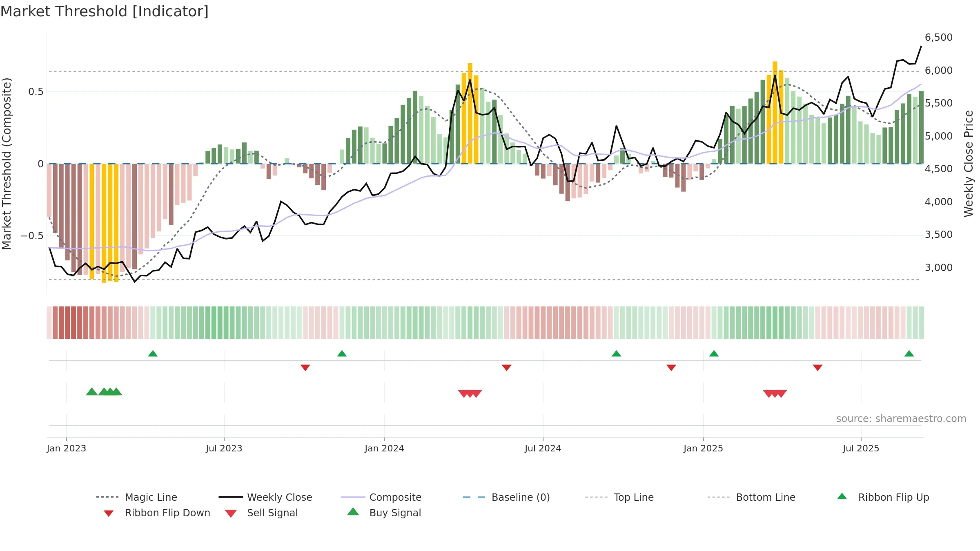This screenshot has width=980, height=551.
Task: Toggle the Buy Signal legend entry
Action: click(x=384, y=513)
